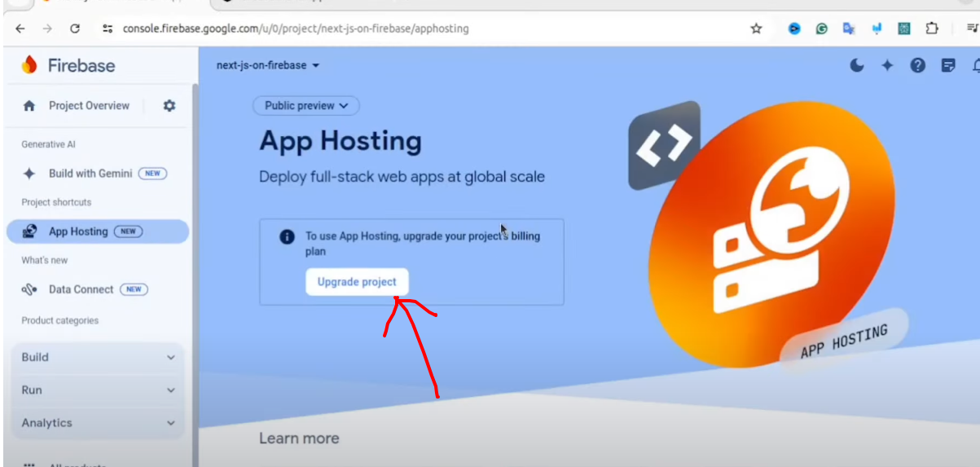Open the Public preview dropdown

tap(306, 106)
